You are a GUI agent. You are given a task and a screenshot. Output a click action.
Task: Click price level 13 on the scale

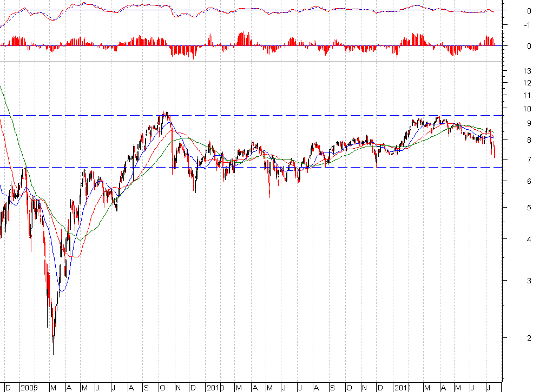pos(527,71)
